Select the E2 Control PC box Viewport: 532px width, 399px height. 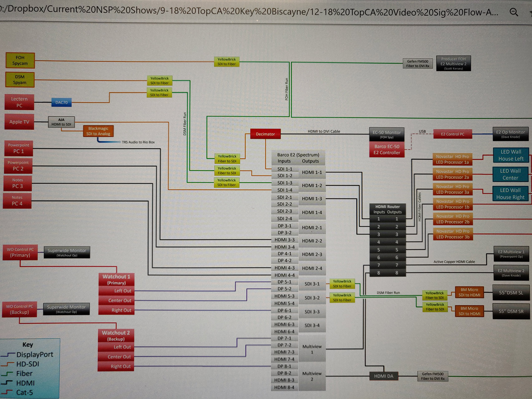453,134
